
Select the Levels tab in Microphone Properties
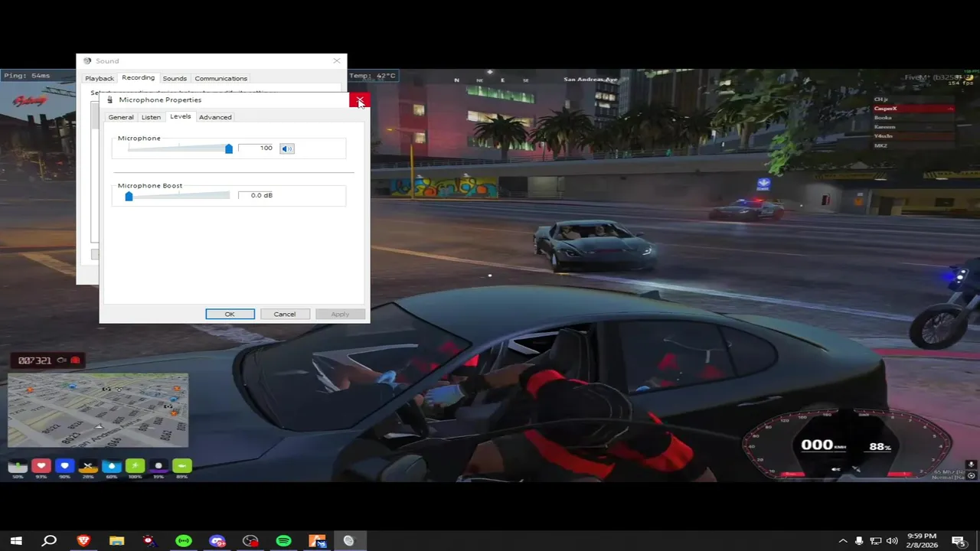coord(180,116)
